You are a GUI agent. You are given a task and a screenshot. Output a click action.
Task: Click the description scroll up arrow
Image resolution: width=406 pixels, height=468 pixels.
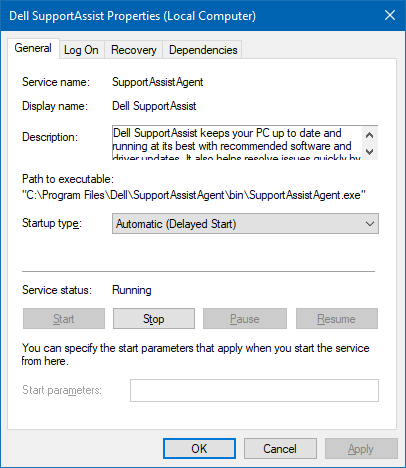pyautogui.click(x=369, y=135)
